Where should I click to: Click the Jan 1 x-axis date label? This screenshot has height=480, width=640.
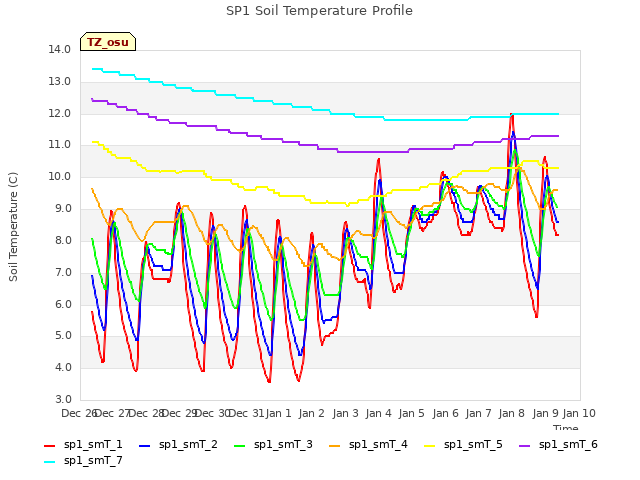pos(278,413)
